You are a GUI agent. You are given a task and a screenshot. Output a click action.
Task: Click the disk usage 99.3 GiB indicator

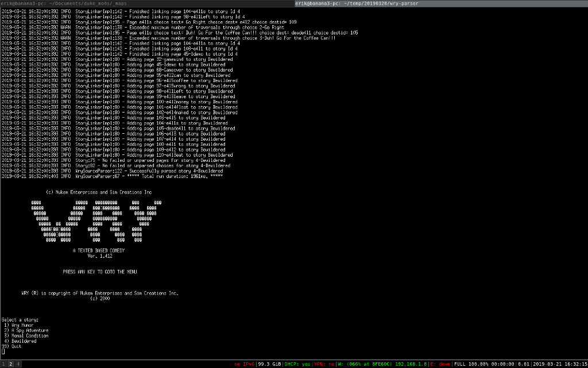(x=269, y=363)
